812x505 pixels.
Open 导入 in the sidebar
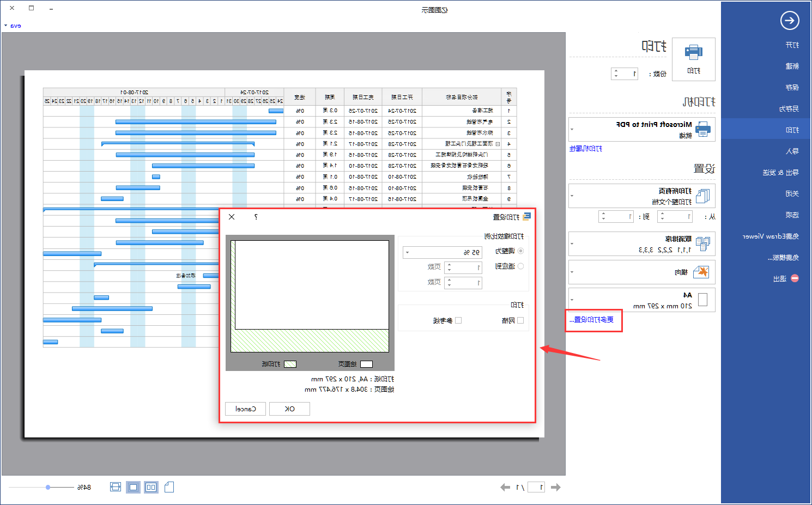tap(792, 151)
